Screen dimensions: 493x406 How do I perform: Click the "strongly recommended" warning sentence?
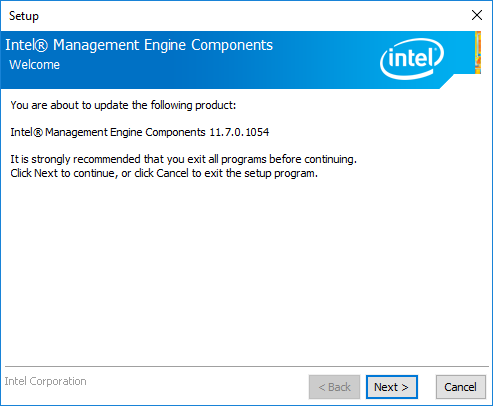tap(183, 159)
